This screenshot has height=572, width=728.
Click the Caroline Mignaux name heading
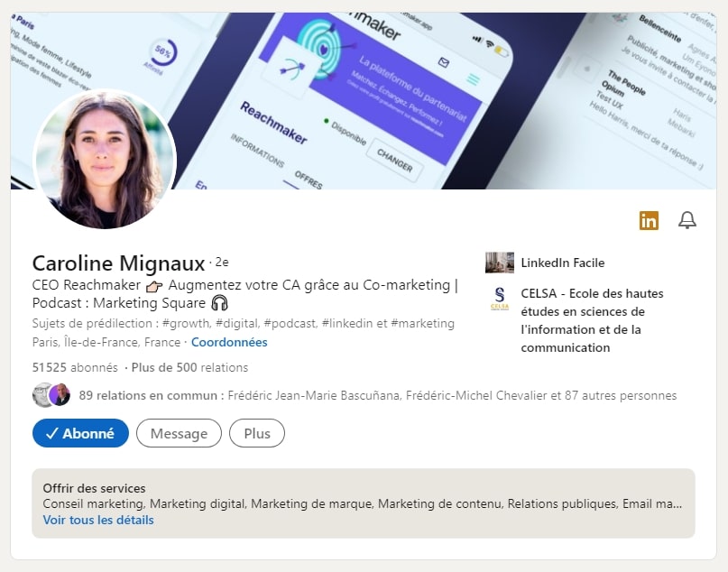click(x=118, y=263)
